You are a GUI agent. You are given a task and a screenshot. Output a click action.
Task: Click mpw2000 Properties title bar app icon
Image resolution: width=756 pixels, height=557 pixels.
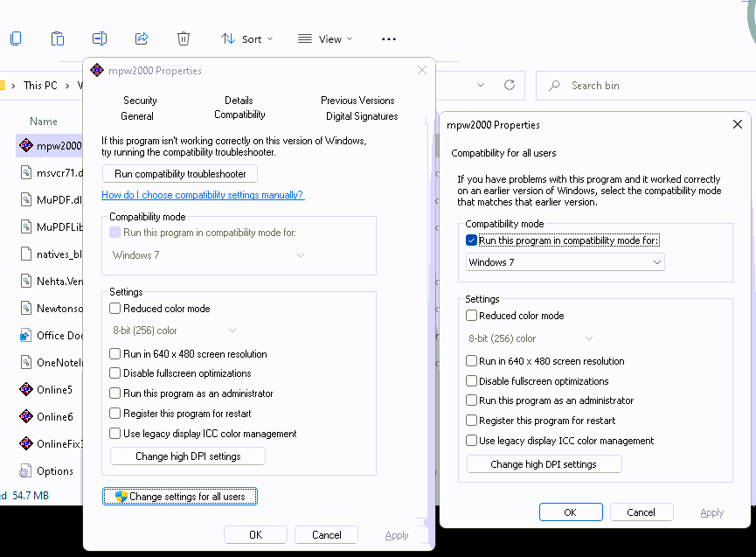(97, 71)
